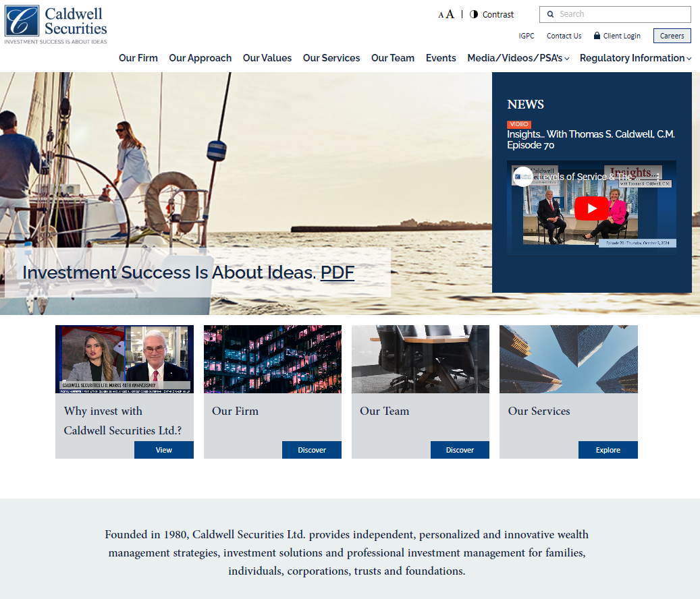Open the Our Team boardroom thumbnail
Screen dimensions: 700x599
pyautogui.click(x=421, y=359)
